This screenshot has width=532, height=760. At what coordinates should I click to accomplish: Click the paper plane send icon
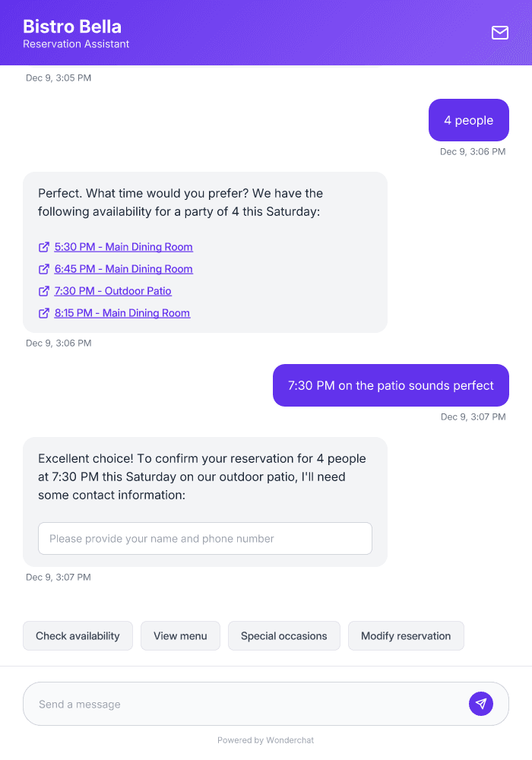coord(481,703)
